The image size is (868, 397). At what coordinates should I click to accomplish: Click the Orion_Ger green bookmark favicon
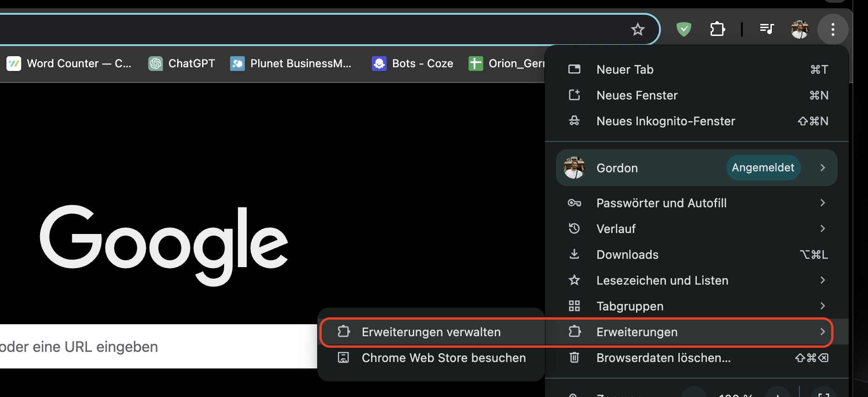click(475, 64)
